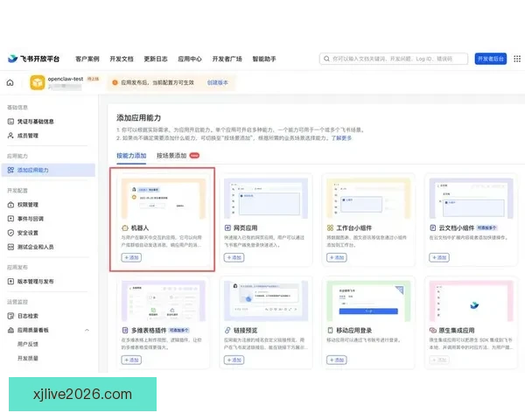Open the home icon beside the app
The height and width of the screenshot is (420, 525).
pyautogui.click(x=10, y=83)
